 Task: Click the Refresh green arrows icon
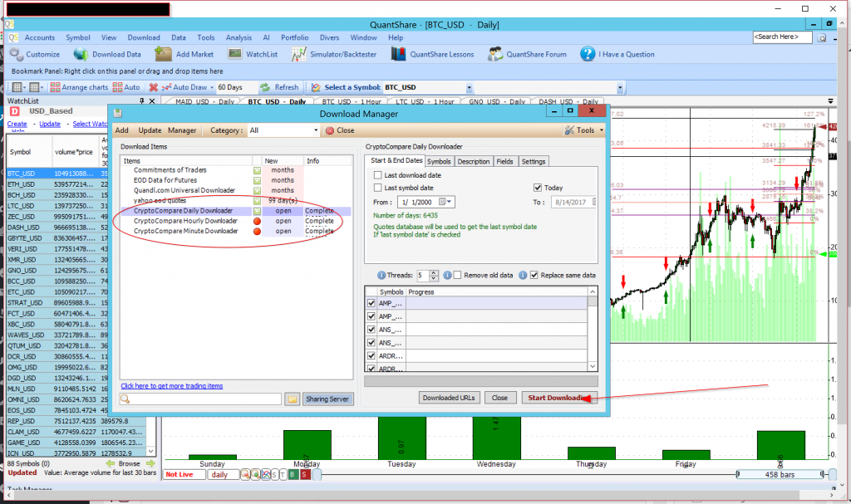pos(265,87)
